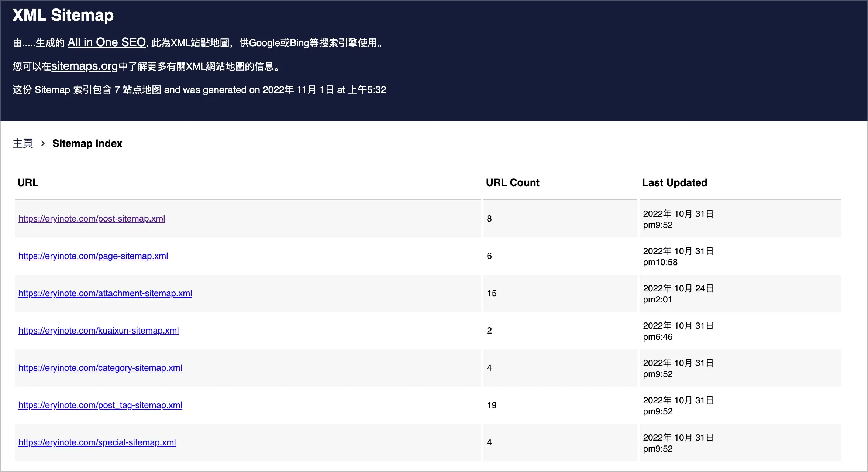Select URL count 4 for special-sitemap

pyautogui.click(x=489, y=442)
